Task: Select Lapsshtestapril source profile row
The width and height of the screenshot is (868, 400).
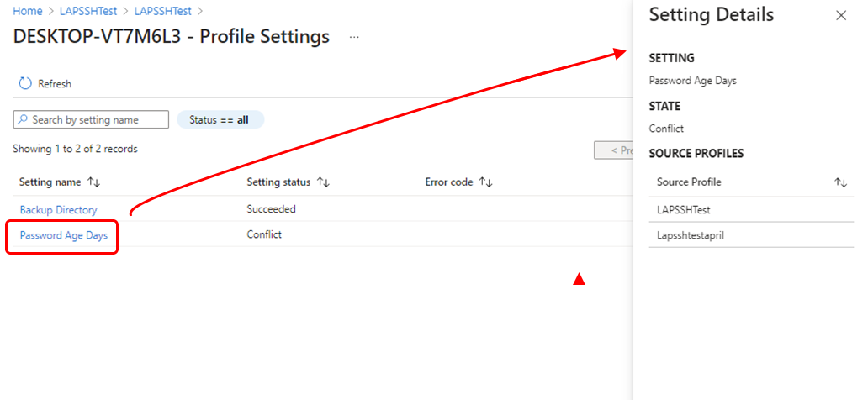Action: coord(751,235)
